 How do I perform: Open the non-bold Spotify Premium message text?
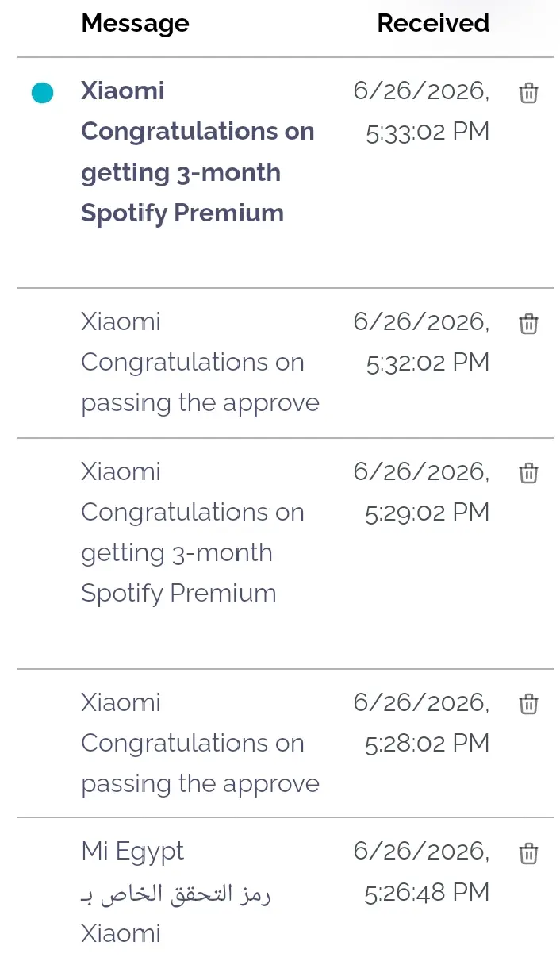[x=193, y=552]
